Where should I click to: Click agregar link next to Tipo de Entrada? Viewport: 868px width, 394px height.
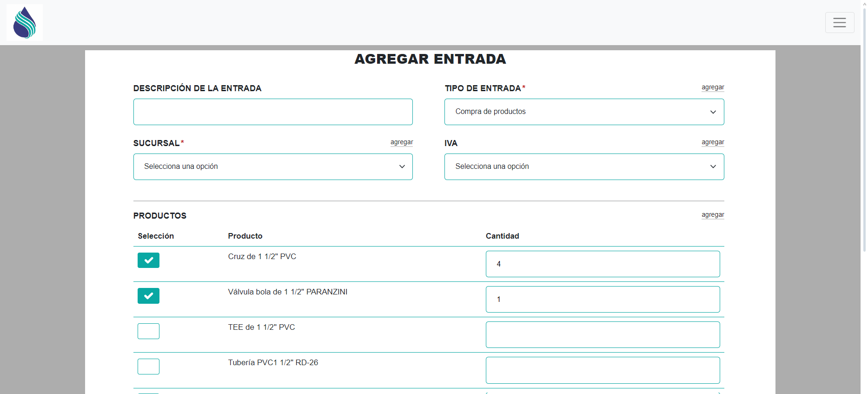pos(712,87)
